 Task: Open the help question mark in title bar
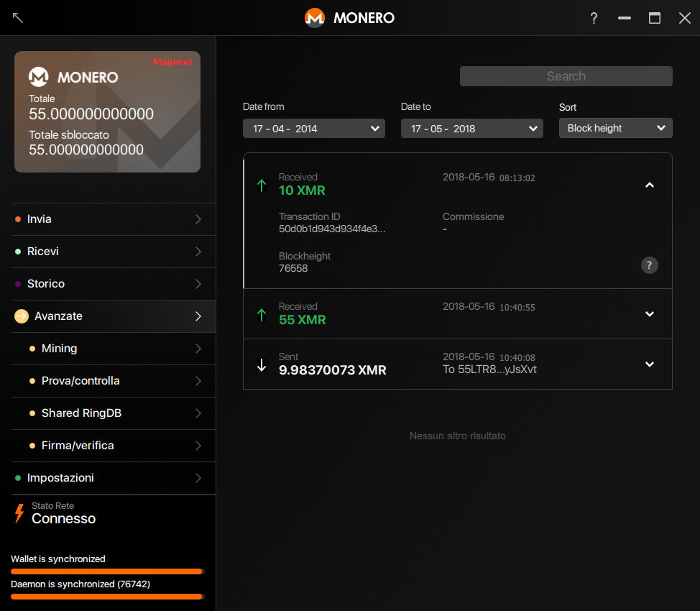click(x=594, y=18)
